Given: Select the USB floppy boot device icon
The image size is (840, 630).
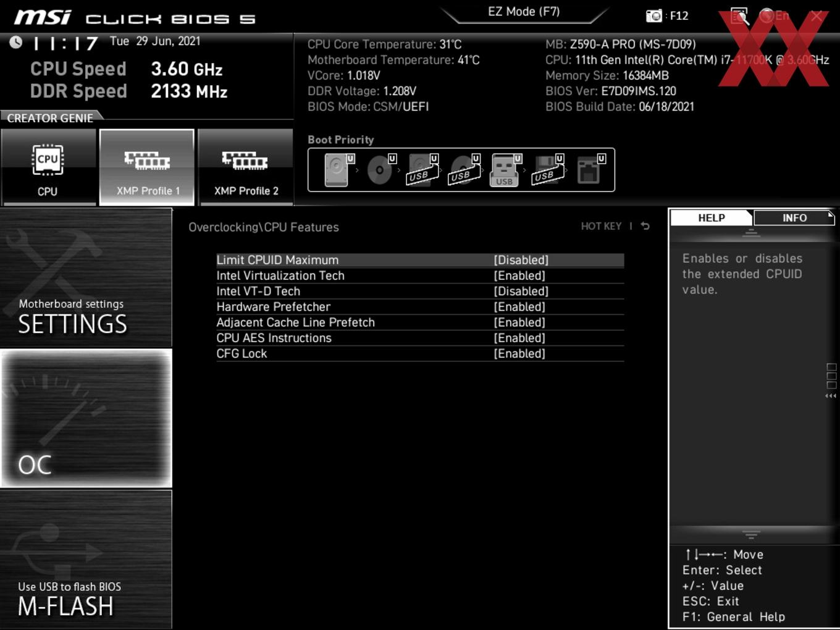Looking at the screenshot, I should [547, 170].
